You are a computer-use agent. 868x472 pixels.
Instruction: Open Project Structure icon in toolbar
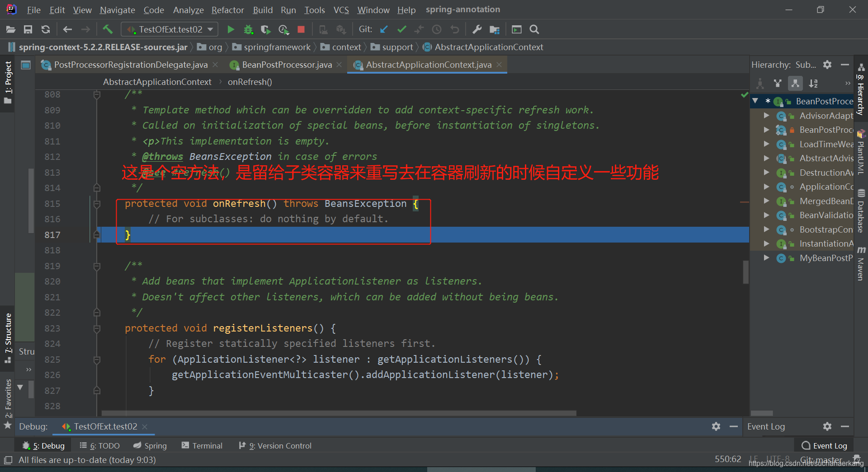[495, 29]
